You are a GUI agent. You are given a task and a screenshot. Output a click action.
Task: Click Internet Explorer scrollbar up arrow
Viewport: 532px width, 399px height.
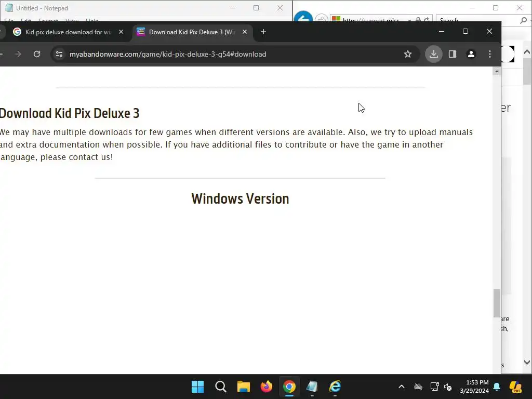pyautogui.click(x=527, y=52)
